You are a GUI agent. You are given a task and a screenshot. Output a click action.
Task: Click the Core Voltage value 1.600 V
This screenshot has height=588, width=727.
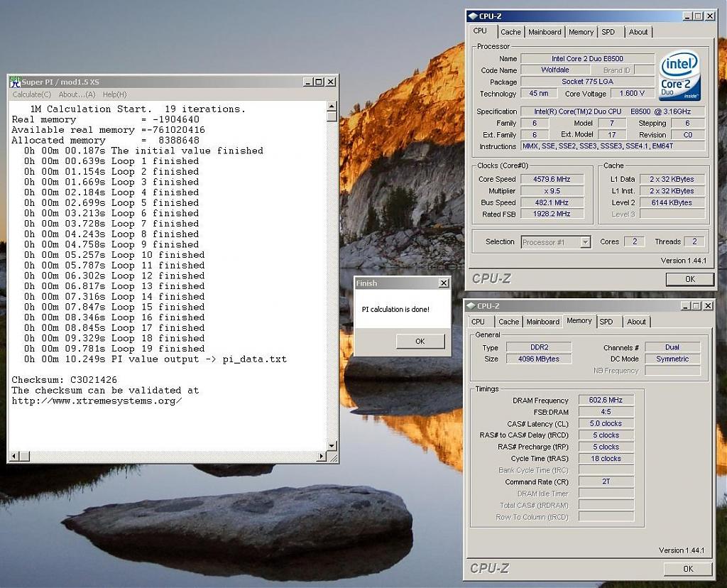pos(632,94)
